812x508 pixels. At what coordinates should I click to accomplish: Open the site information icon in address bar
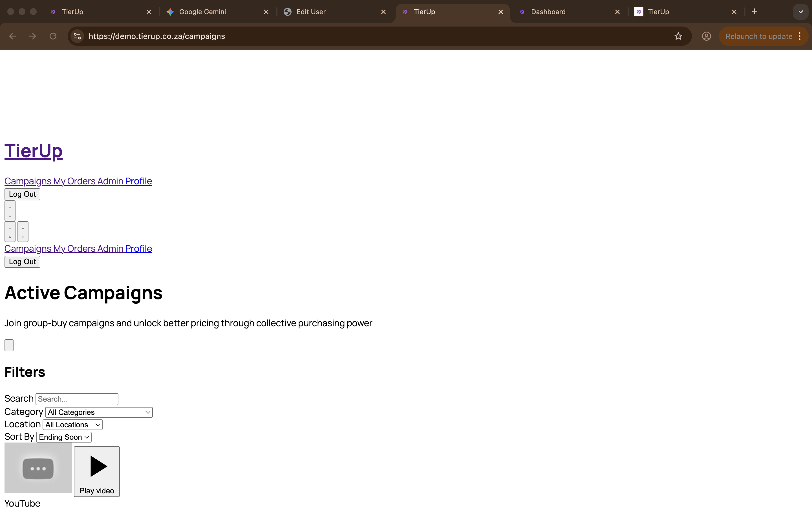[x=78, y=36]
